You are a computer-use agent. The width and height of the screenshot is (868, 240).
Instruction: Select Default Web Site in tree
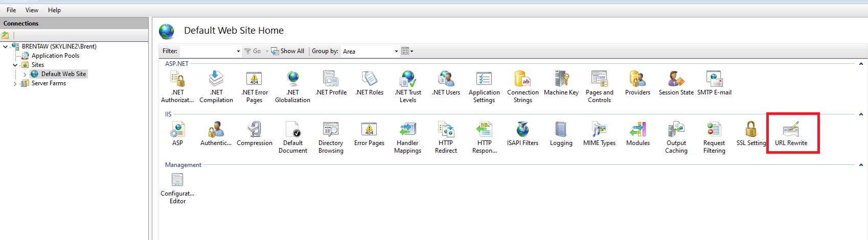[63, 74]
